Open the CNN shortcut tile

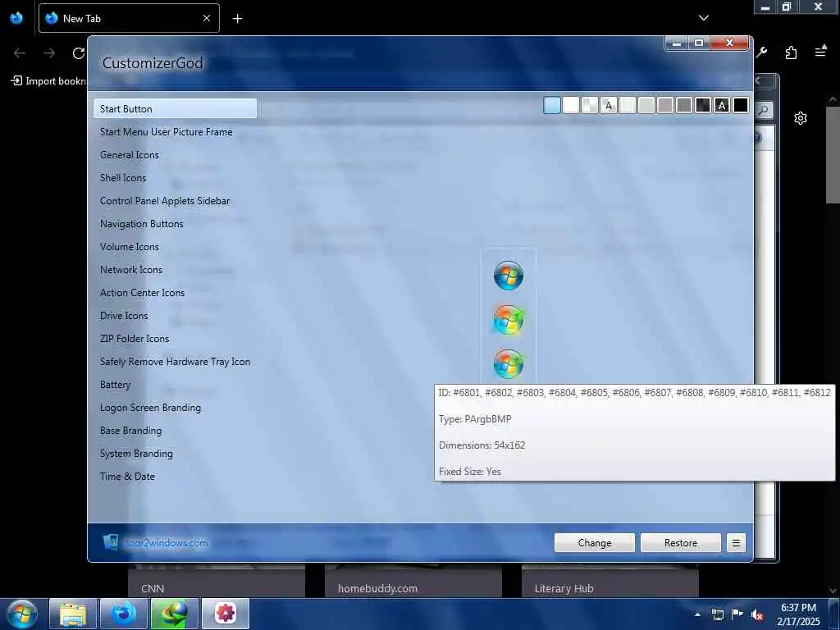point(217,581)
